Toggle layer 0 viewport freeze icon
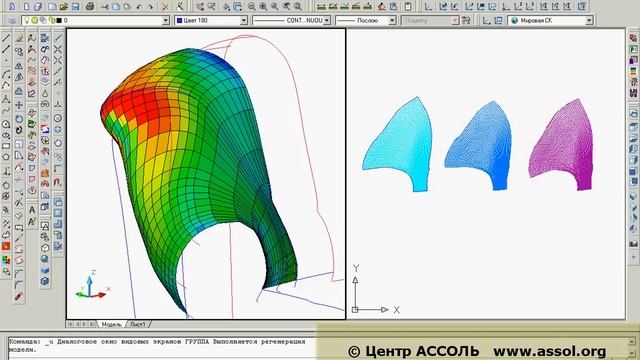Screen dimensions: 640x360 [43, 20]
